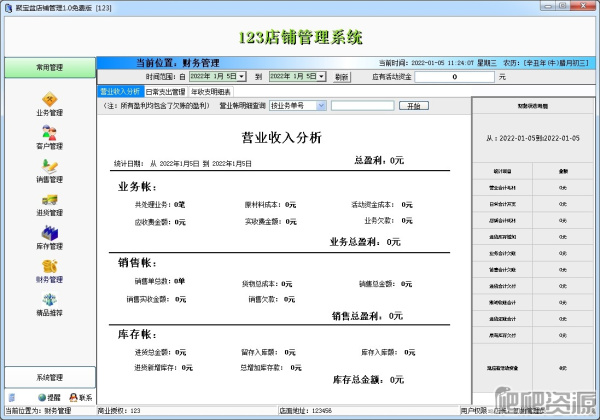Click the 开始 query button
Image resolution: width=600 pixels, height=420 pixels.
tap(414, 106)
